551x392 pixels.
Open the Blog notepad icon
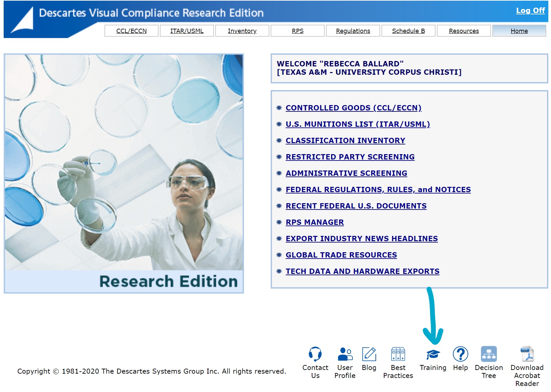pyautogui.click(x=369, y=354)
